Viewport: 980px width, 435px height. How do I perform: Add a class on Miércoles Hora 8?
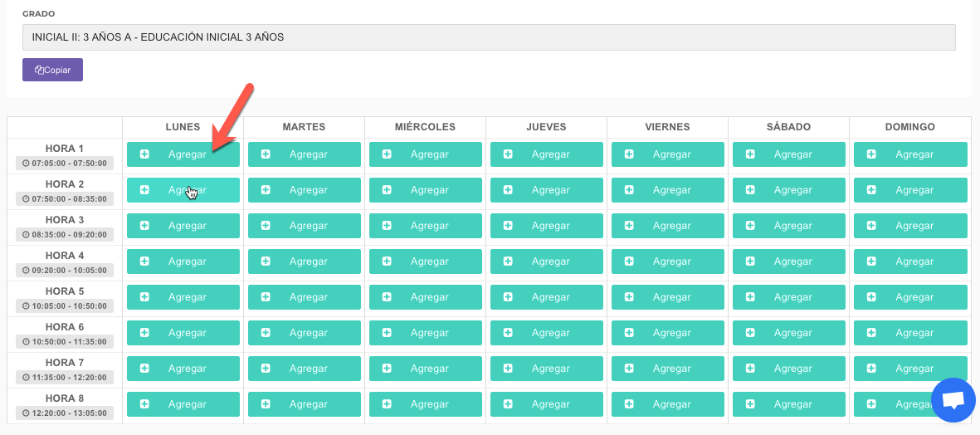pos(426,404)
